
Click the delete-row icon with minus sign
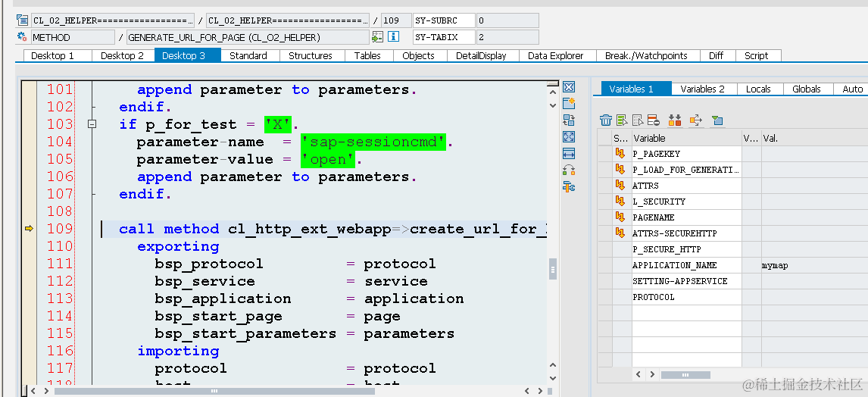pyautogui.click(x=653, y=120)
